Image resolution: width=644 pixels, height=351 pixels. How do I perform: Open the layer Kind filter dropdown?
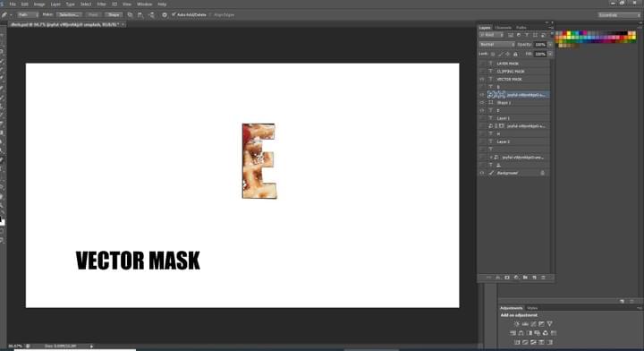492,35
